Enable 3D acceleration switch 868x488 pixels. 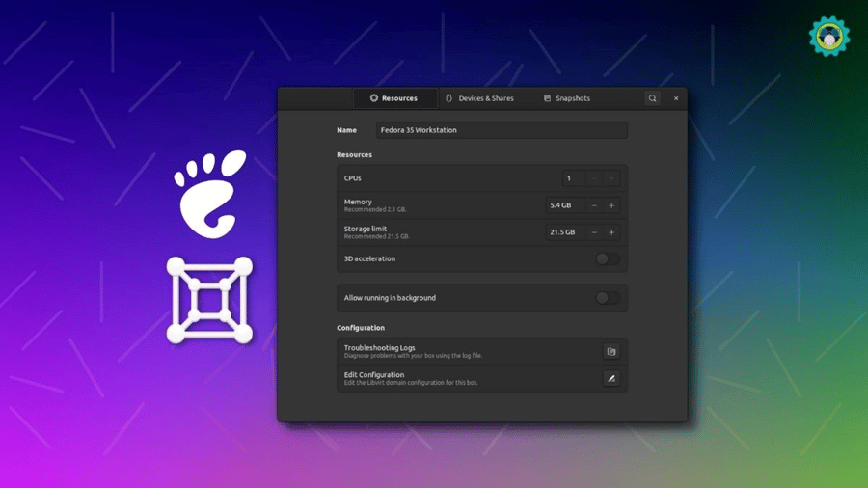pos(607,258)
